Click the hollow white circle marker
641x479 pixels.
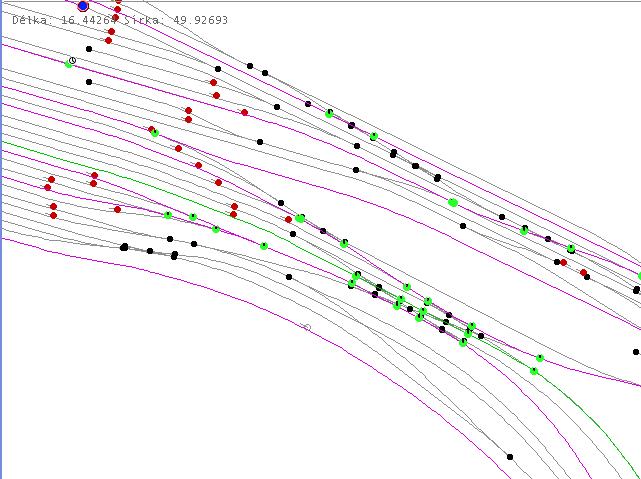[307, 327]
